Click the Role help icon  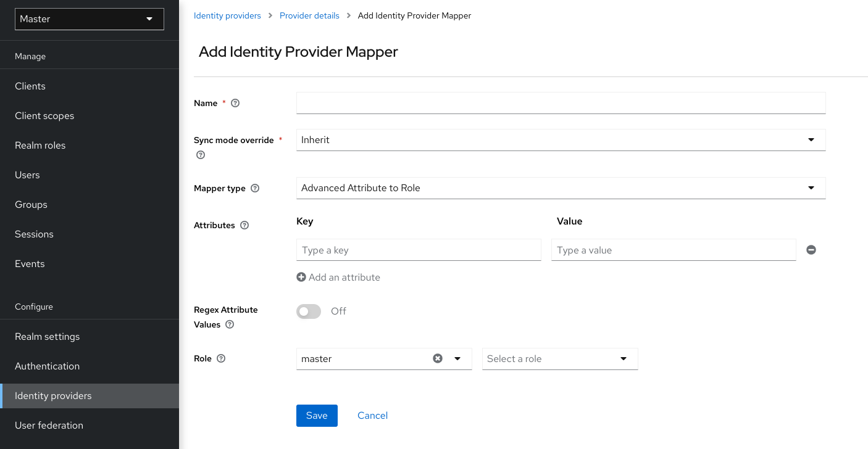(x=220, y=358)
